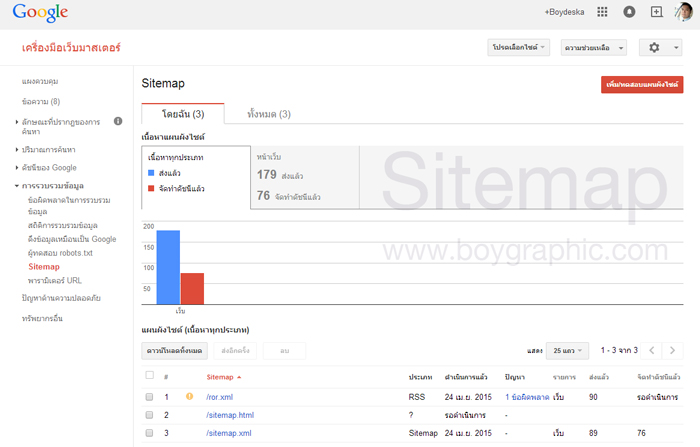Screen dimensions: 700x447
Task: Open the 25 แถว rows dropdown
Action: click(x=568, y=351)
